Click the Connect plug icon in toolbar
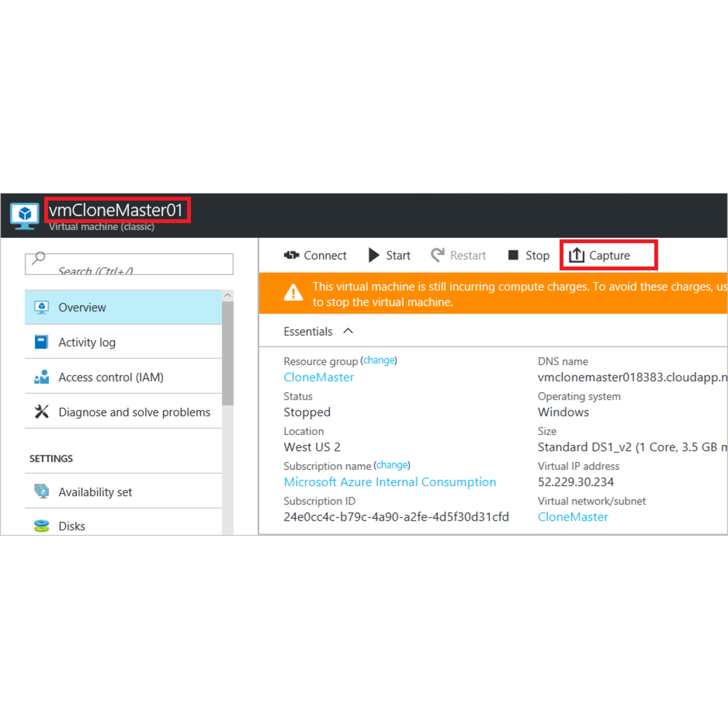728x728 pixels. (291, 255)
